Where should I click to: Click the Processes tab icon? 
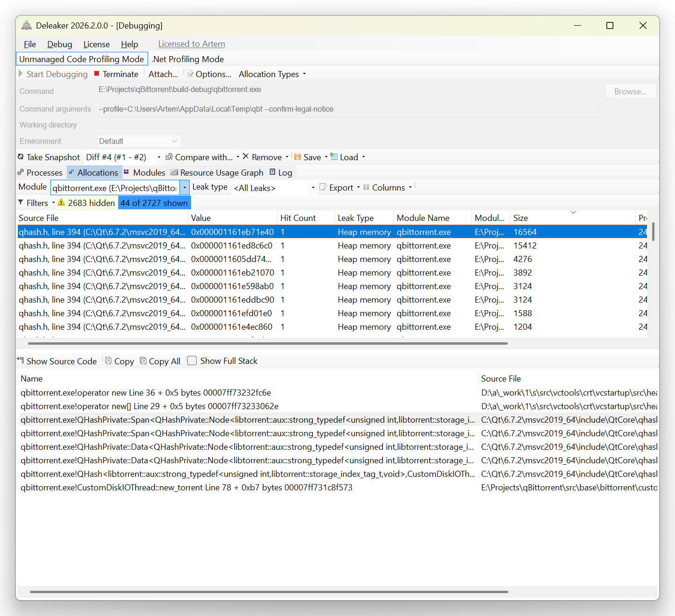pos(21,172)
